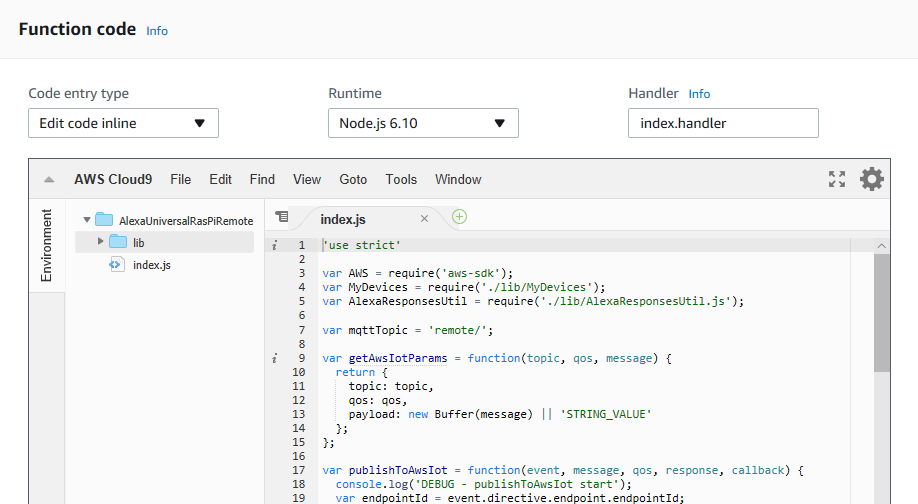Click the 'STRING_VALUE' text in code
This screenshot has height=504, width=918.
[605, 414]
